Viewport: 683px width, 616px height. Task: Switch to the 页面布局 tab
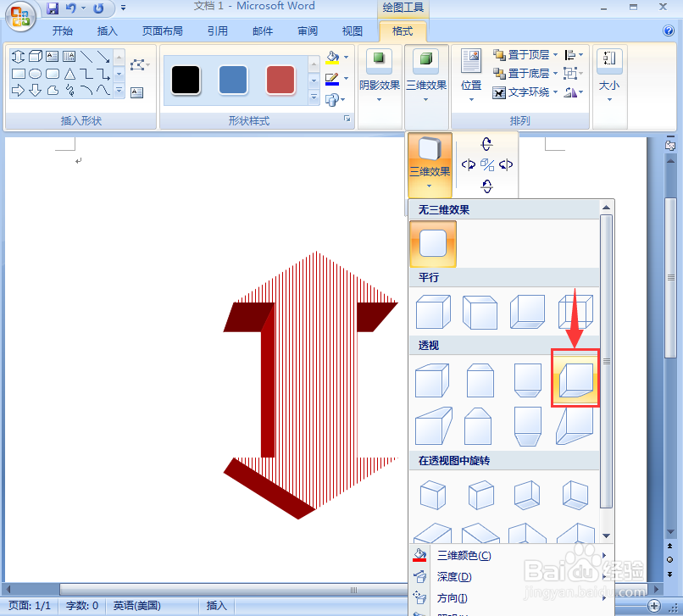163,31
